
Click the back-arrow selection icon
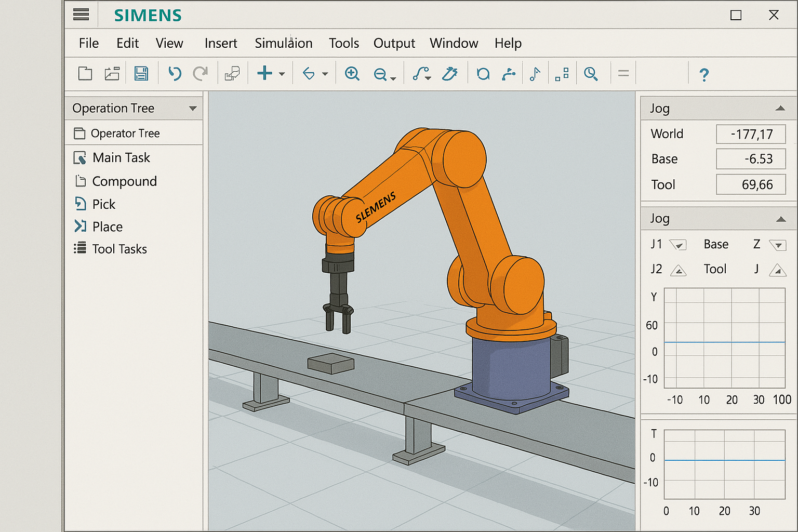point(309,74)
